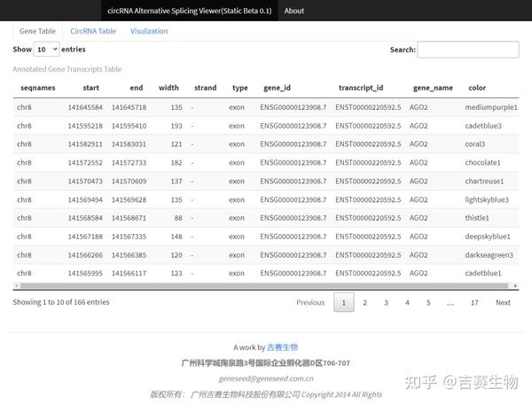This screenshot has height=404, width=532.
Task: Click the scrollbar left arrow
Action: 16,285
